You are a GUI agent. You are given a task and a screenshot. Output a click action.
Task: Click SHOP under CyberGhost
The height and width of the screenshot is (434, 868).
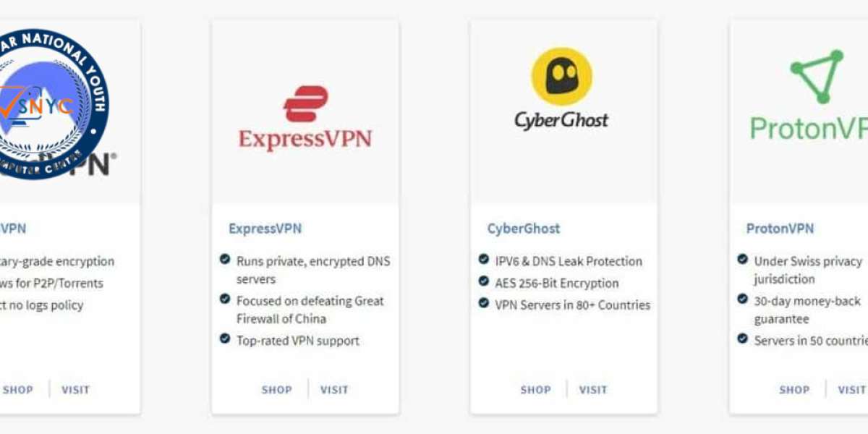click(x=535, y=390)
